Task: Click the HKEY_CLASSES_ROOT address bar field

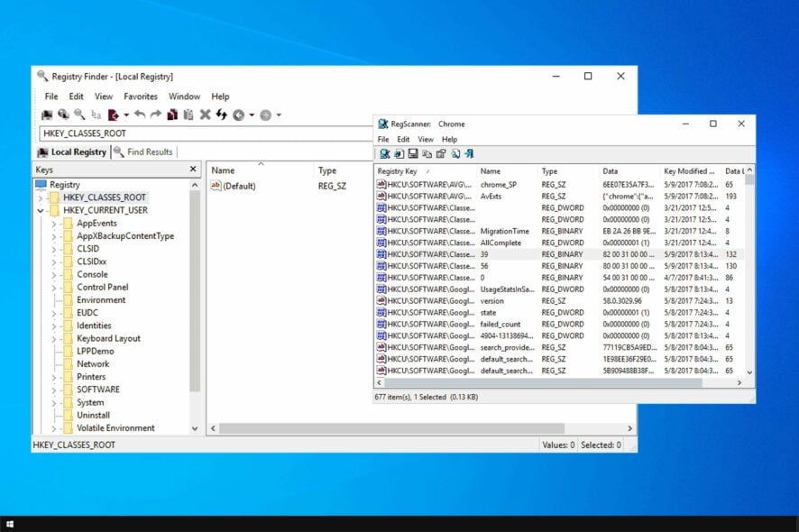Action: (x=207, y=133)
